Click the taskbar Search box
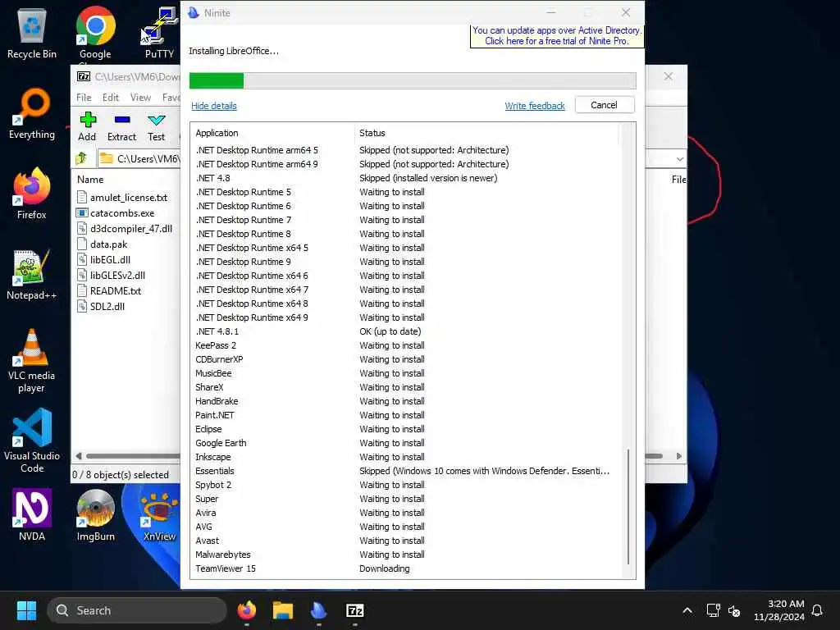 click(x=137, y=610)
